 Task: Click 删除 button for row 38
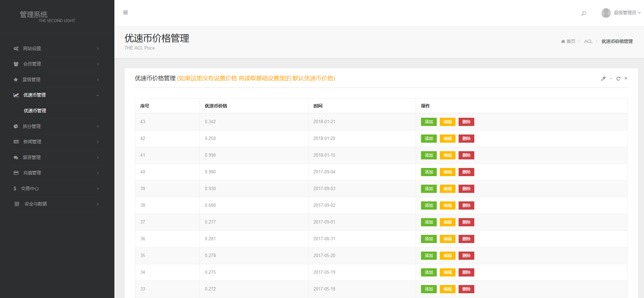(466, 205)
